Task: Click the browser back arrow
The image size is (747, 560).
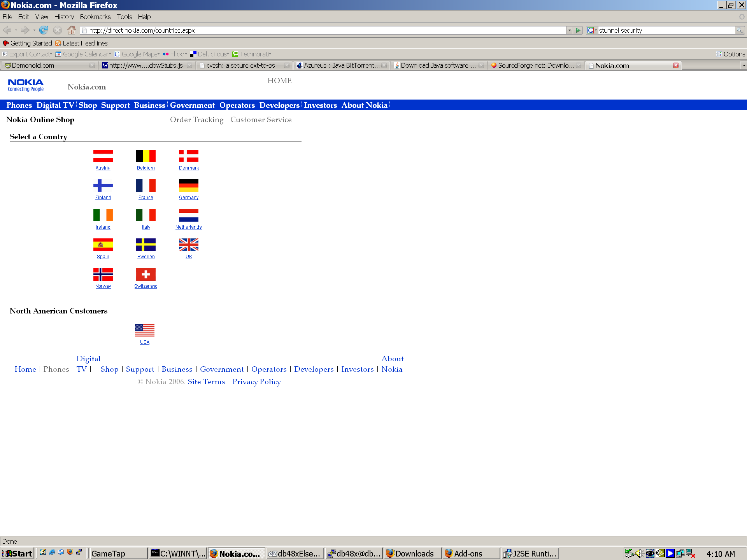Action: click(7, 30)
